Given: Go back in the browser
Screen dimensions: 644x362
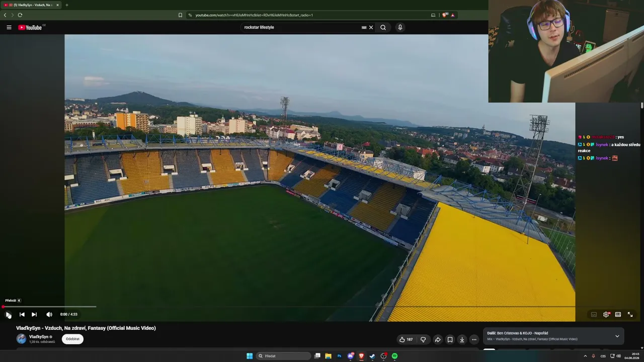Looking at the screenshot, I should 5,15.
